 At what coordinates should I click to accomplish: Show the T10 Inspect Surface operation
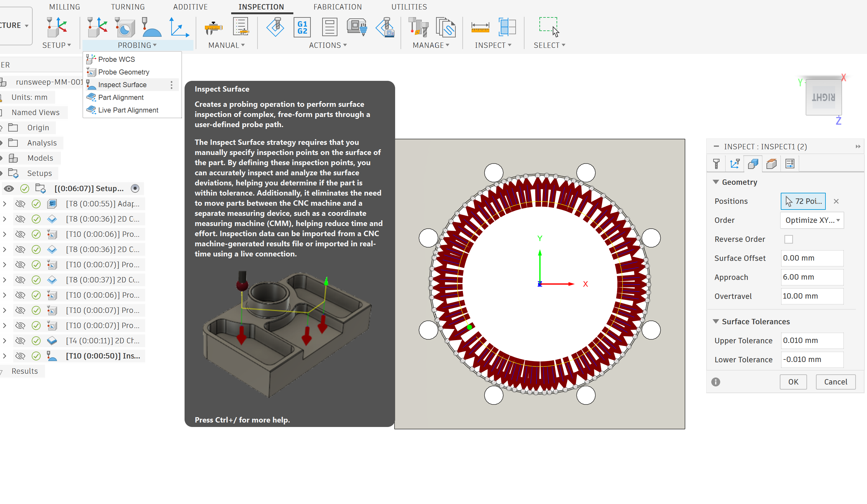tap(20, 356)
